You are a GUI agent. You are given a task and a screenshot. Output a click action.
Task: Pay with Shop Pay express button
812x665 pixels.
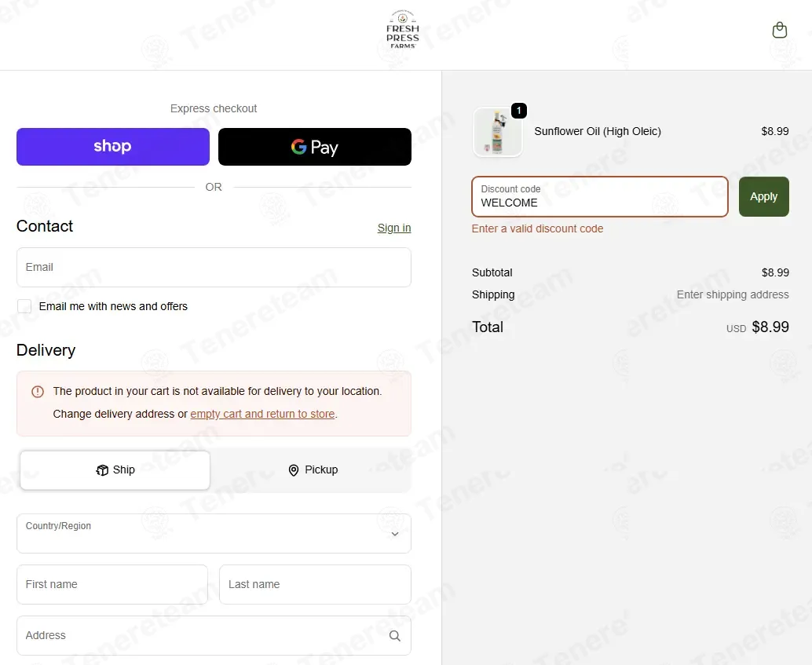pos(113,147)
